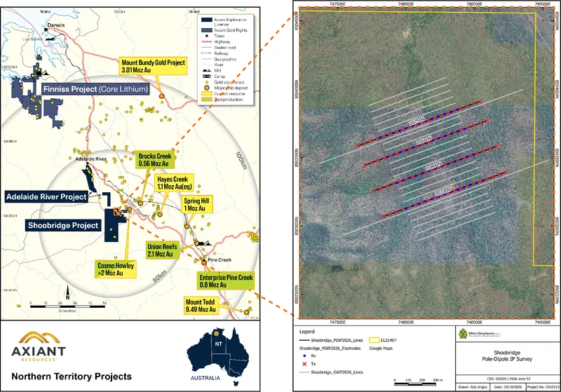Click the Major gold deposit legend symbol
The height and width of the screenshot is (392, 561).
207,88
